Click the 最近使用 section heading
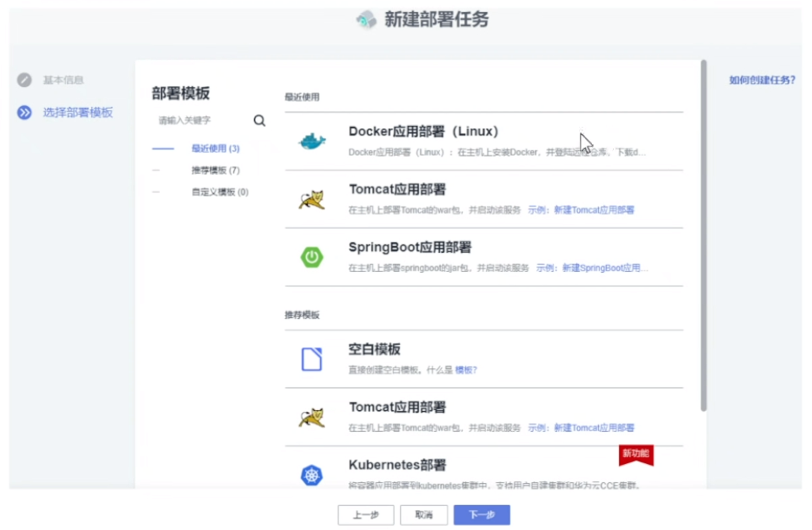The height and width of the screenshot is (530, 812). (x=302, y=96)
